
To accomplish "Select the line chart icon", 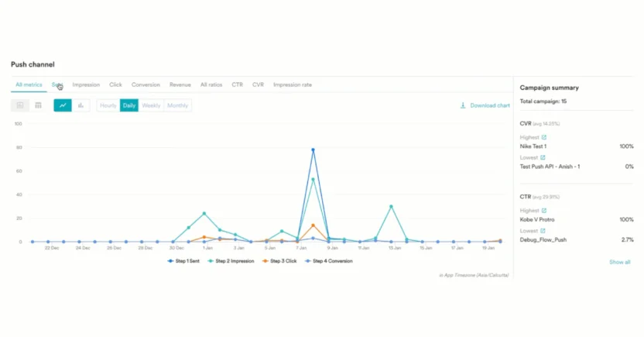I will [x=63, y=105].
